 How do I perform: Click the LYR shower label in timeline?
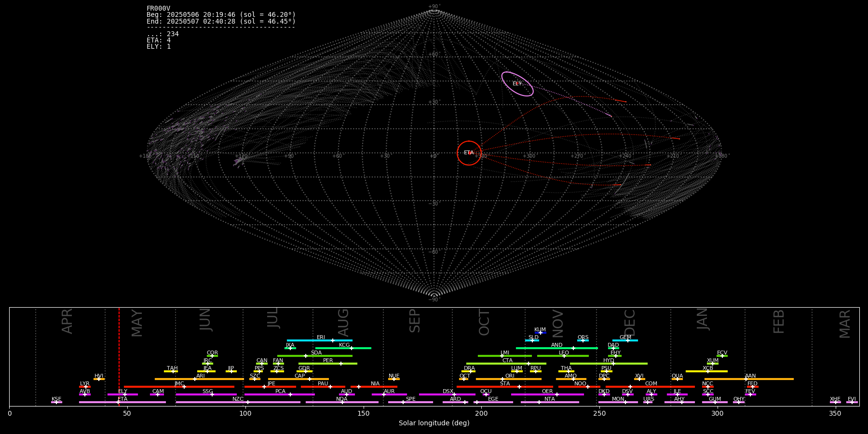[85, 384]
